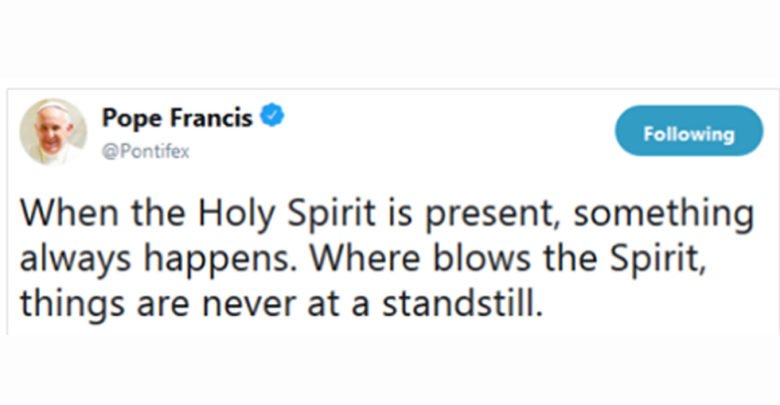This screenshot has height=405, width=780.
Task: Click the word 'the' before 'Holy'
Action: [x=160, y=213]
